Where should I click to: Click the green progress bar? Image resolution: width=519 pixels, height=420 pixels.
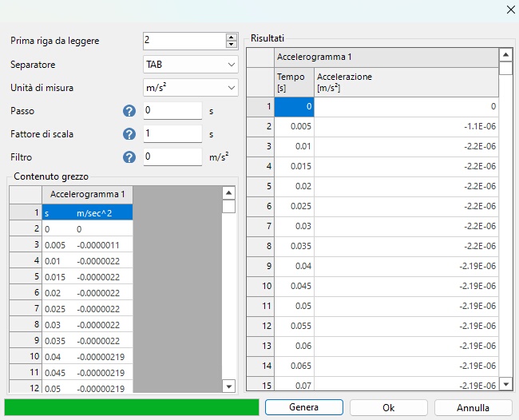[132, 407]
